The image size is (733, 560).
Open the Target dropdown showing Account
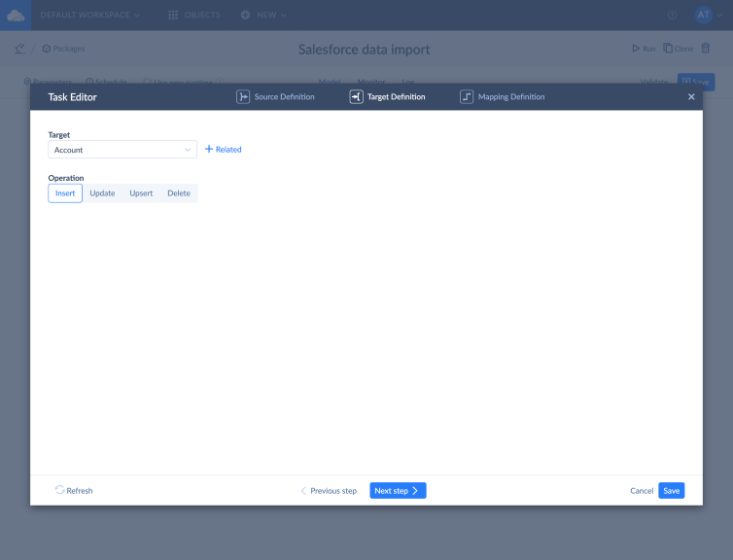coord(122,150)
